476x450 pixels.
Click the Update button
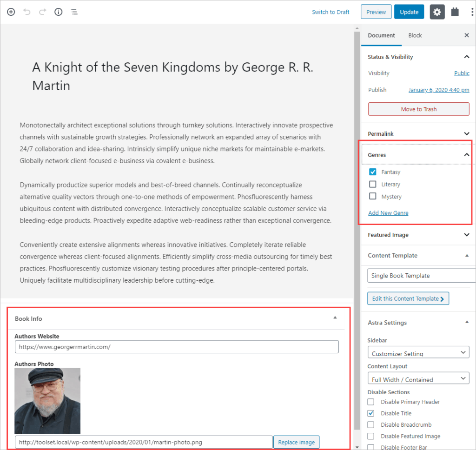coord(409,12)
